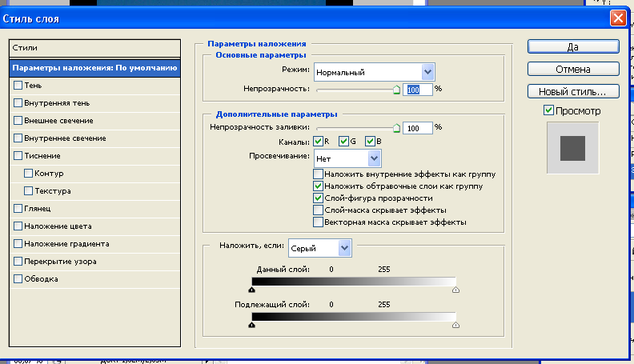634x364 pixels.
Task: Click the Данный слой gradient bar
Action: [x=354, y=282]
